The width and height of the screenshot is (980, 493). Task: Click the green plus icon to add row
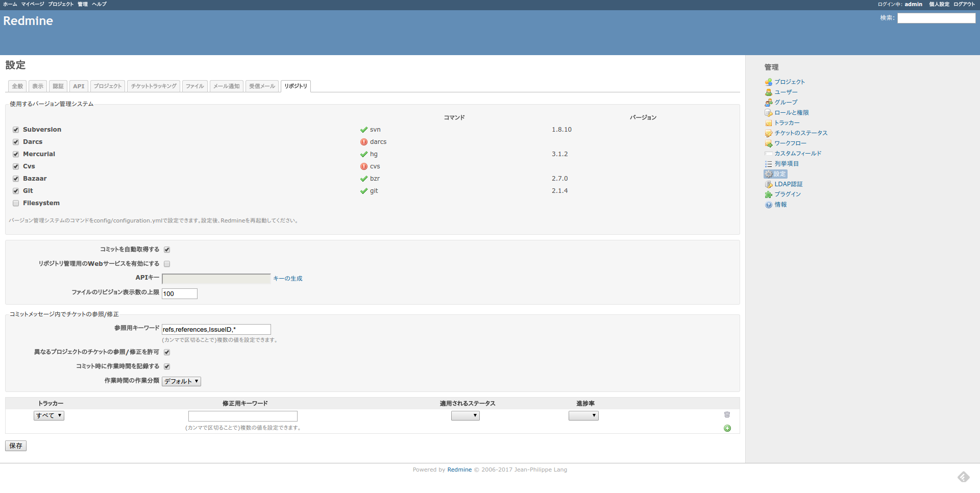(727, 428)
